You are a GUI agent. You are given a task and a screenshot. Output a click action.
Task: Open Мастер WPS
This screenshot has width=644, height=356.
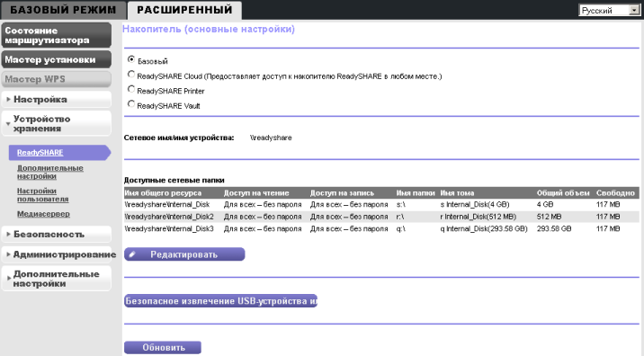coord(57,79)
